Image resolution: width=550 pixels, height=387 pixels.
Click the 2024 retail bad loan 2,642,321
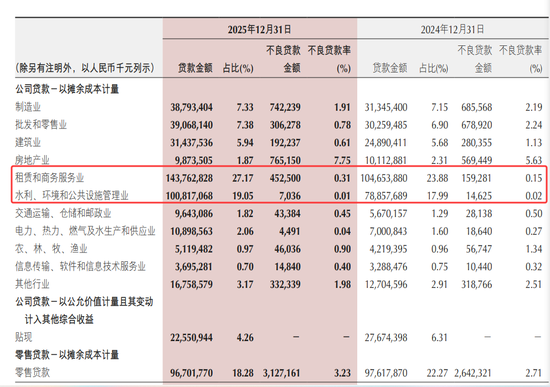point(473,373)
